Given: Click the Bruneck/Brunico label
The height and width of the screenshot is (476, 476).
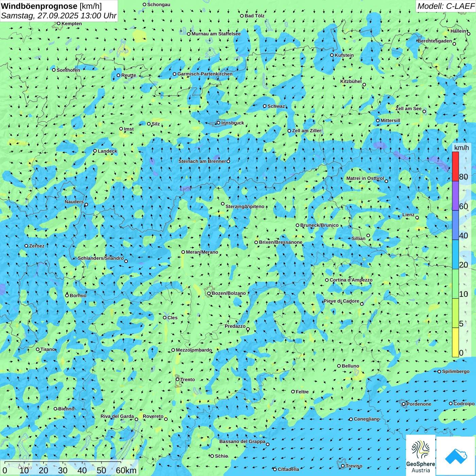Looking at the screenshot, I should (x=319, y=225).
